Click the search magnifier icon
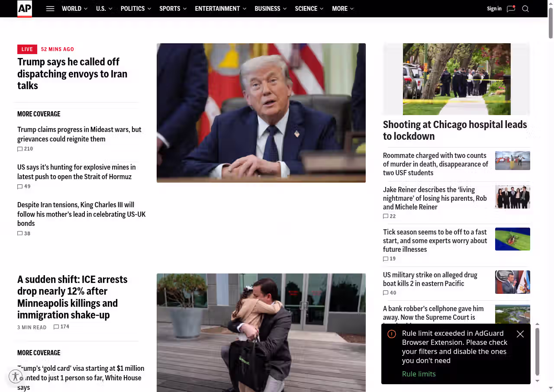This screenshot has width=554, height=392. tap(525, 9)
